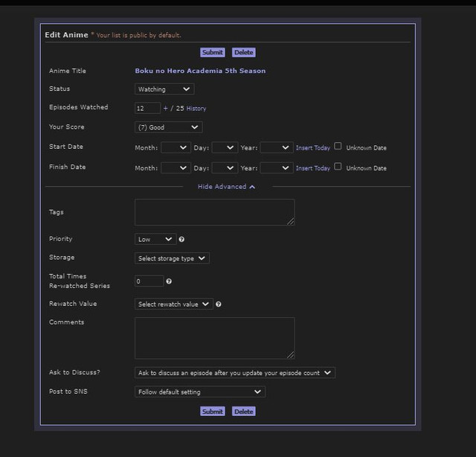Open the Finish Date Month dropdown
The height and width of the screenshot is (457, 476).
(176, 168)
